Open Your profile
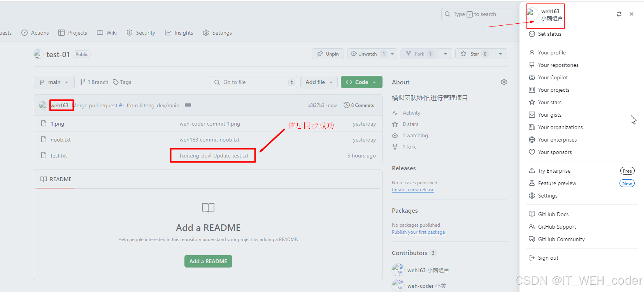644x292 pixels. [x=582, y=52]
